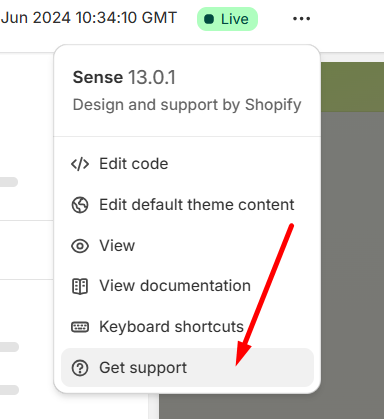Select the View menu entry text
The image size is (384, 419).
tap(117, 246)
